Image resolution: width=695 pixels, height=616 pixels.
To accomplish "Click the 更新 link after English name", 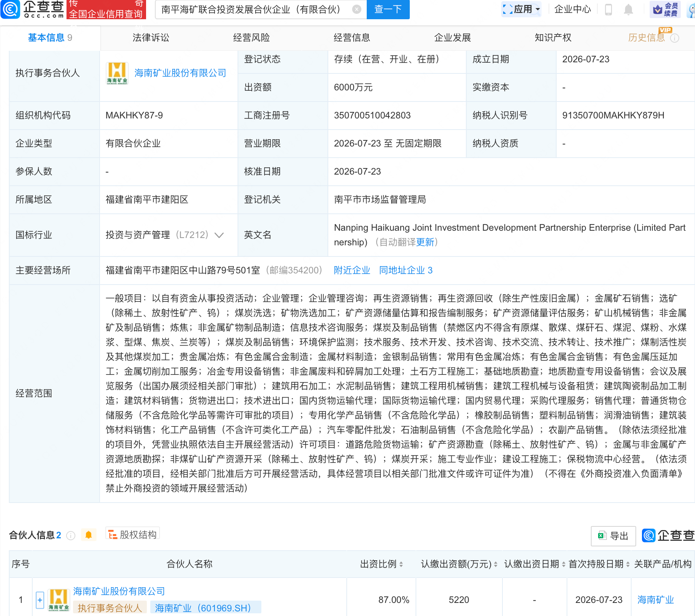I will 425,242.
